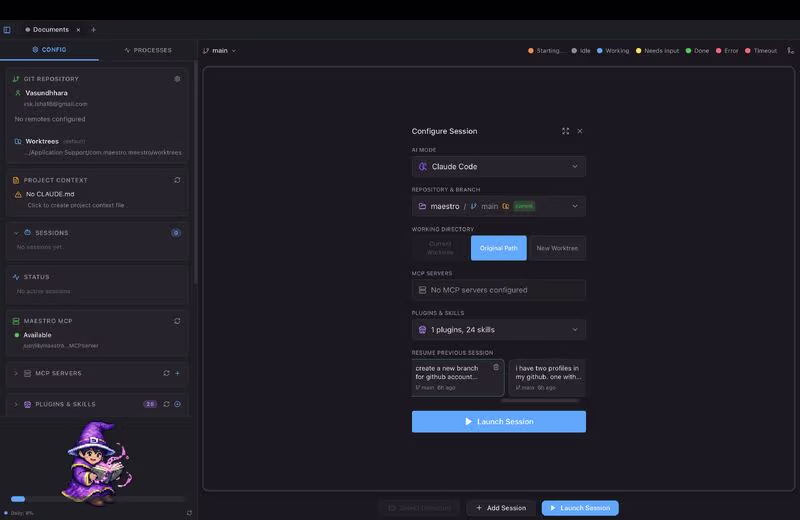Switch to the Config tab
Viewport: 800px width, 520px height.
click(49, 49)
